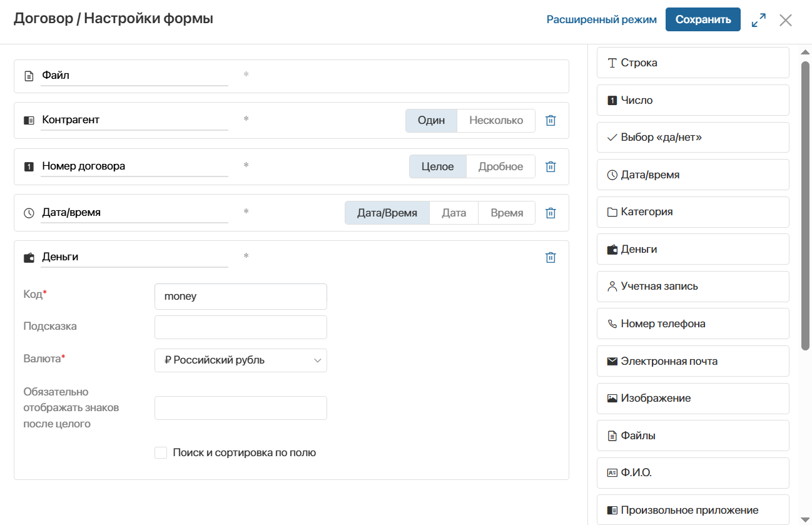The image size is (812, 525).
Task: Add Выбор «да/нет» field type
Action: click(693, 137)
